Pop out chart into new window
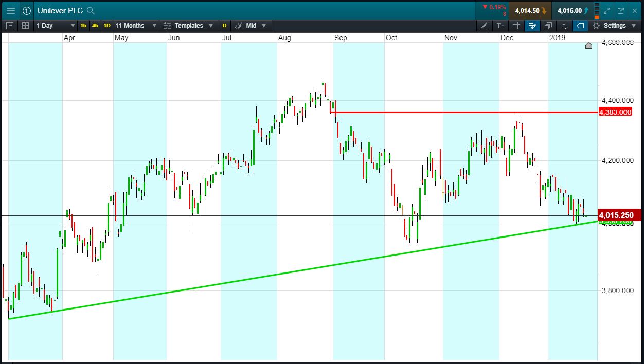 pyautogui.click(x=621, y=10)
